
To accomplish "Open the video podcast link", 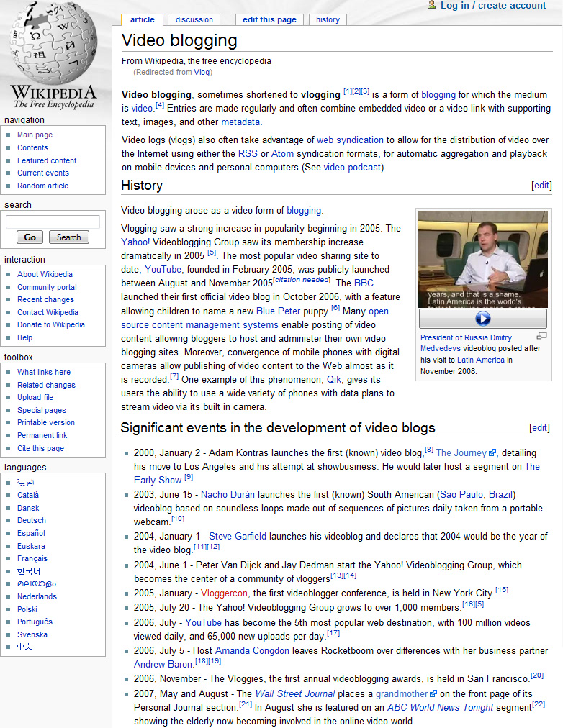I will pyautogui.click(x=352, y=167).
